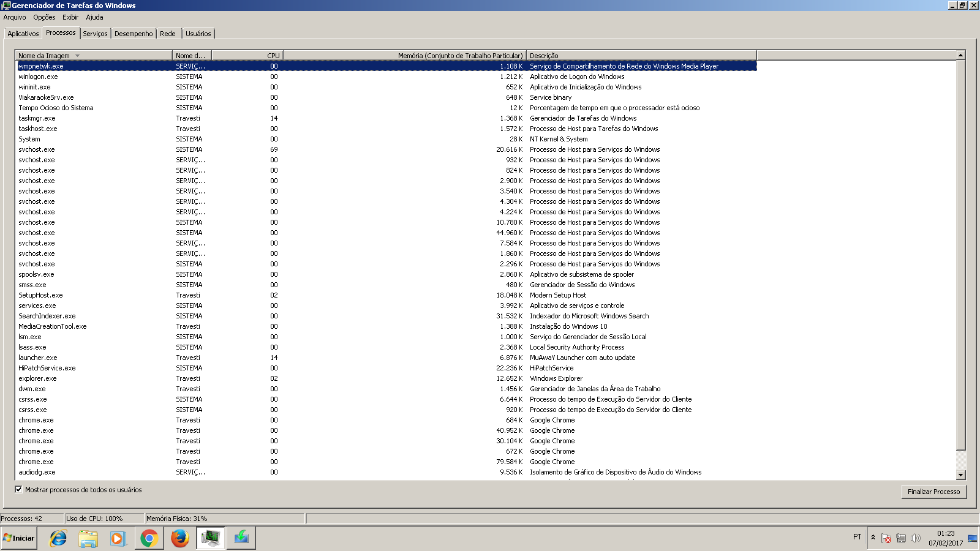
Task: Open Windows Explorer folder icon in taskbar
Action: pos(88,538)
